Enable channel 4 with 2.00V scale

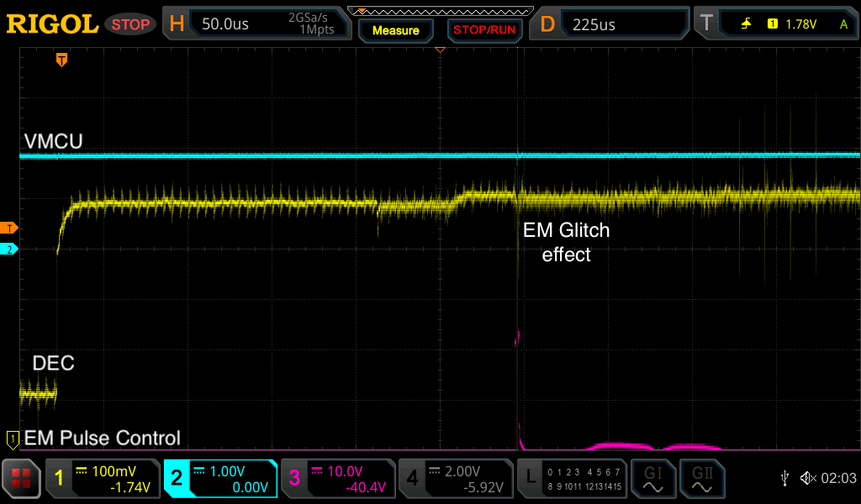(x=455, y=479)
